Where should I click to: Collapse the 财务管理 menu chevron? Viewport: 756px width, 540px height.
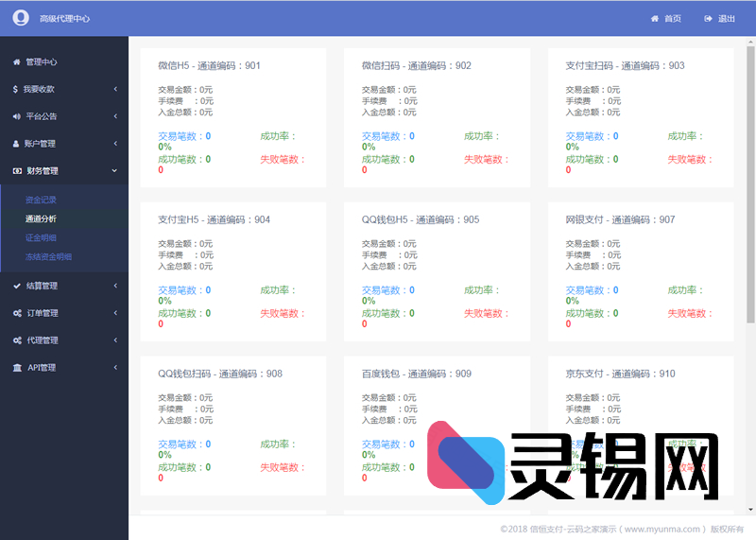pyautogui.click(x=114, y=171)
